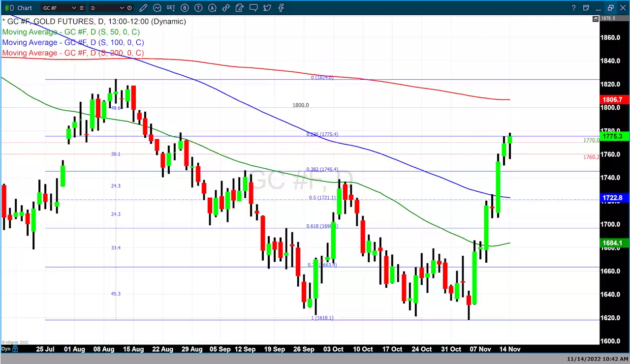Click the 33.4 percentage label
The height and width of the screenshot is (364, 630).
(x=116, y=248)
